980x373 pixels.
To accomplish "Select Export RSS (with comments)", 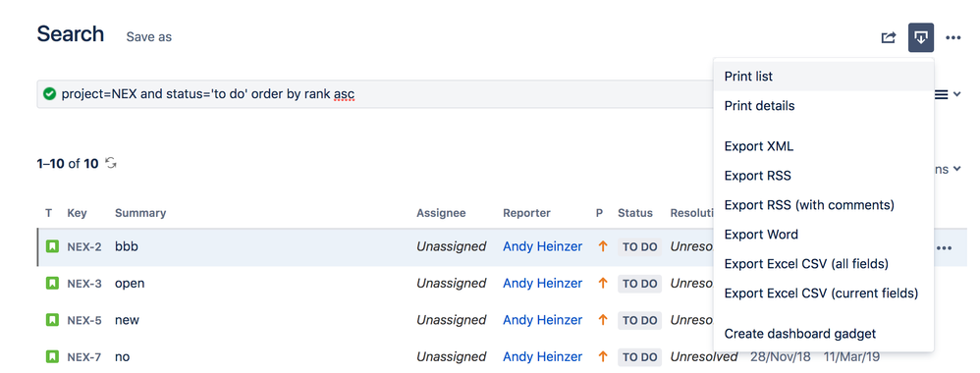I will (x=823, y=205).
